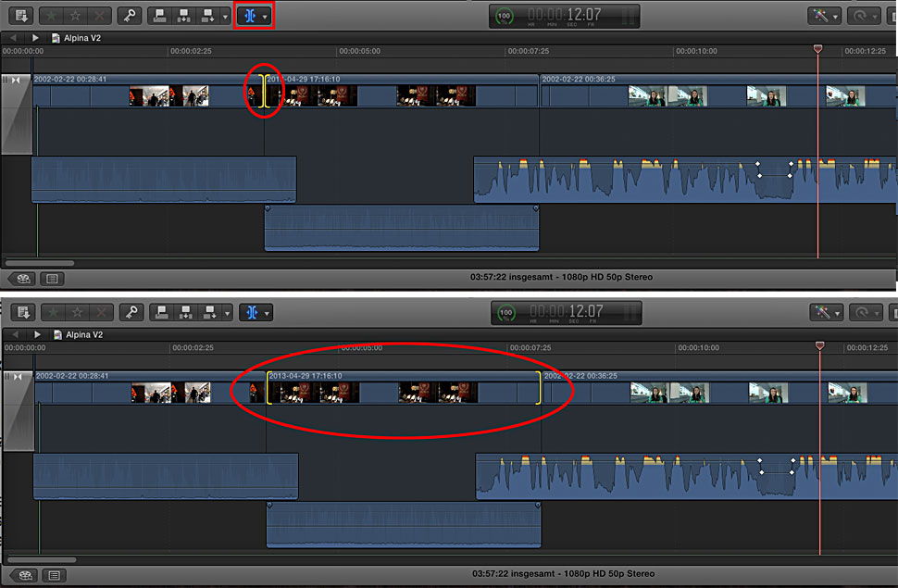This screenshot has height=588, width=898.
Task: Select clip 2002-02-22 00:36:25 in upper timeline
Action: [x=718, y=91]
